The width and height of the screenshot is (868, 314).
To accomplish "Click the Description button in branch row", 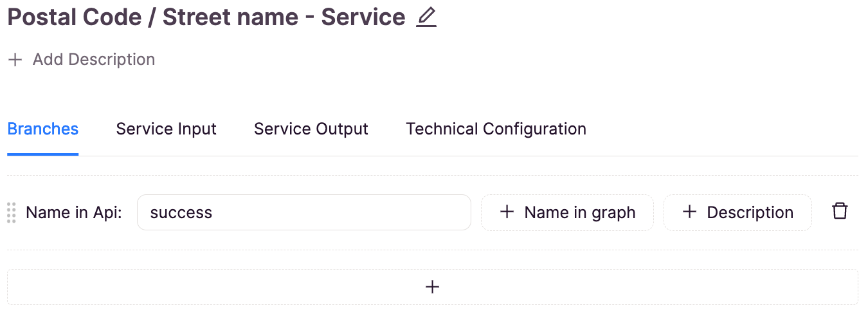I will pos(737,212).
